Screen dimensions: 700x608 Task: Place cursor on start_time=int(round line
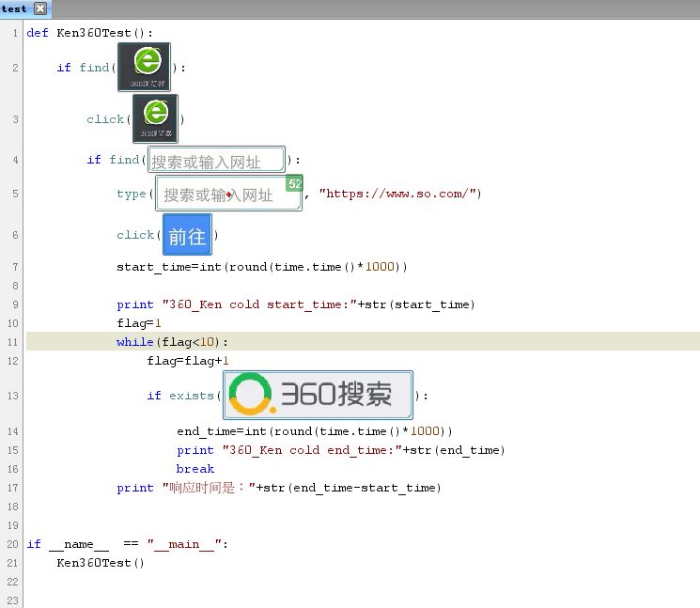(261, 267)
